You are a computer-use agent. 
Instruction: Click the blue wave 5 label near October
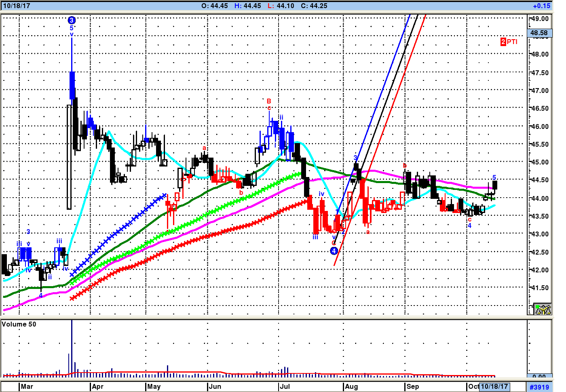(494, 177)
